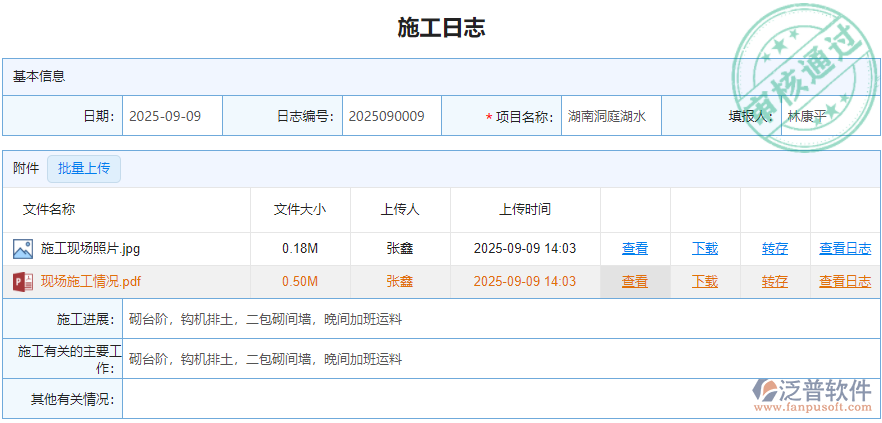The width and height of the screenshot is (882, 423).
Task: Click 转存 for 施工现场照片.jpg
Action: click(775, 249)
